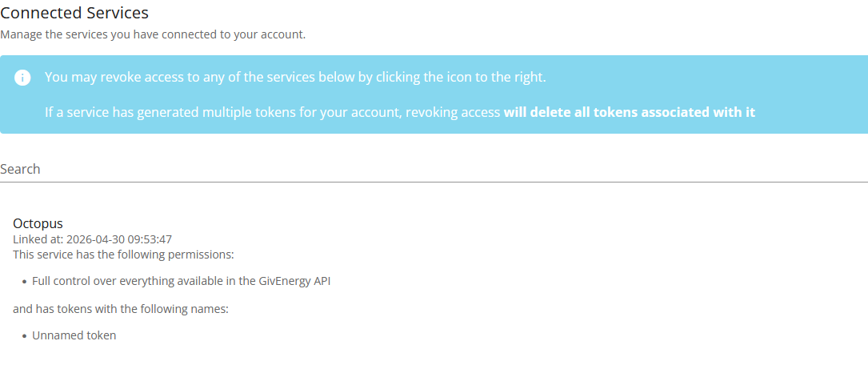Click the 'Full control over everything' permission item
The image size is (868, 365).
pos(182,281)
